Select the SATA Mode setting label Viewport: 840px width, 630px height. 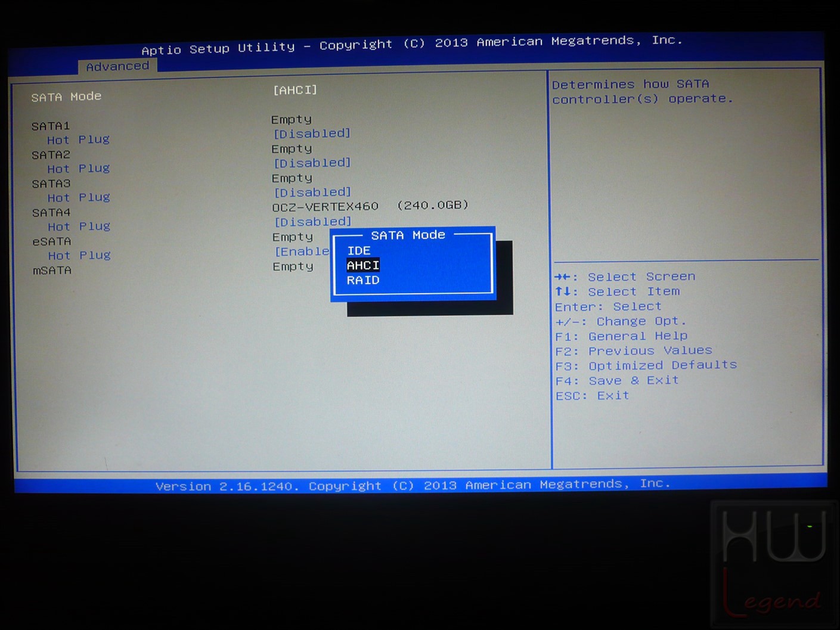[66, 97]
